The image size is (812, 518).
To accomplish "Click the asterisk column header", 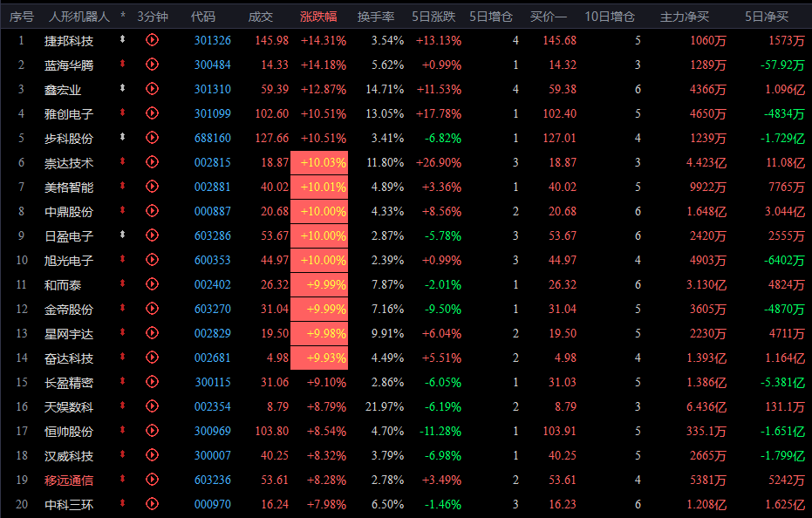I will 123,16.
